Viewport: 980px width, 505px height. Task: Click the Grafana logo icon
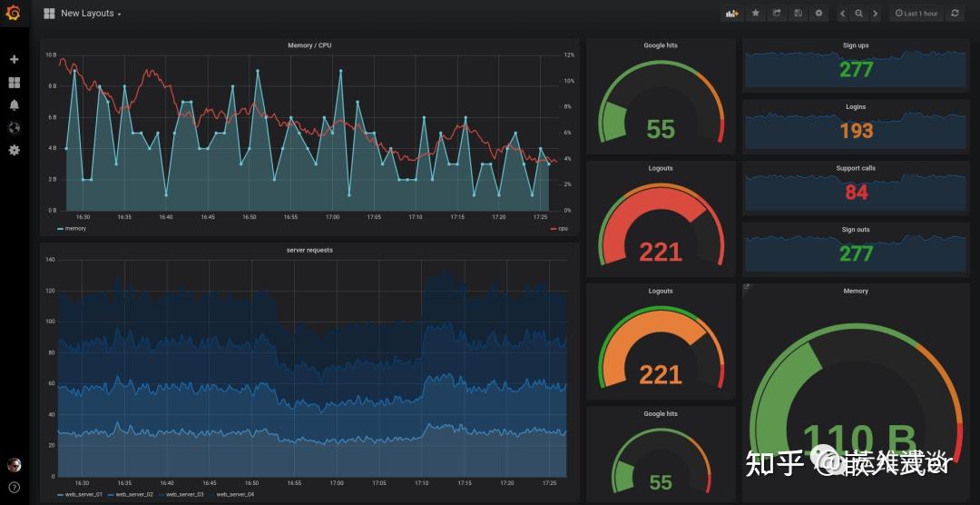pos(13,13)
